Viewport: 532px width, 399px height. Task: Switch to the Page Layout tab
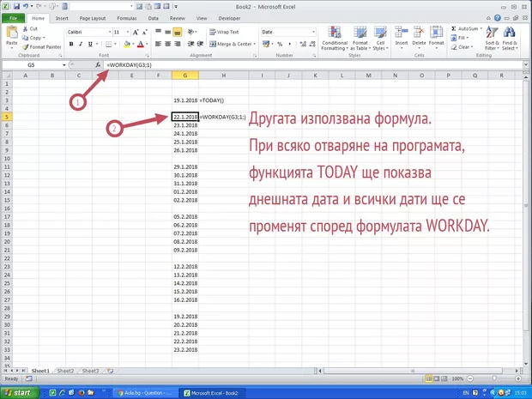tap(93, 18)
